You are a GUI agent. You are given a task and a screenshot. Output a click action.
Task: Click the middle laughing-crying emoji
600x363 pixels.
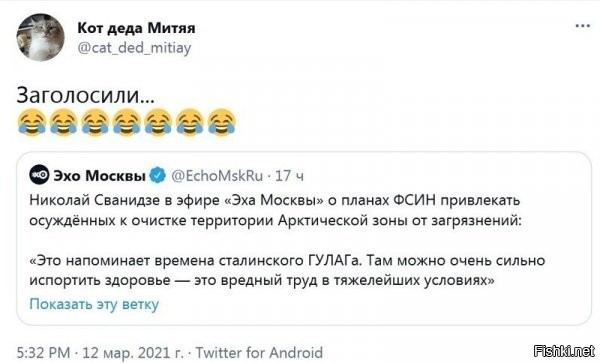[127, 122]
